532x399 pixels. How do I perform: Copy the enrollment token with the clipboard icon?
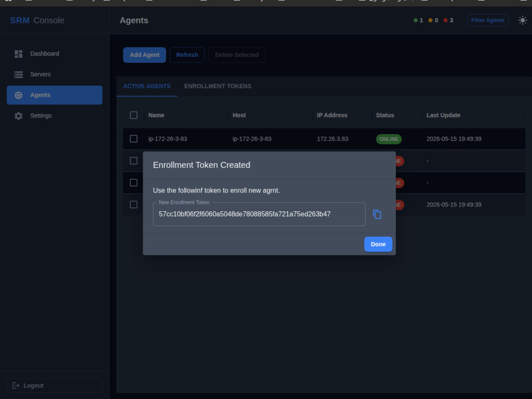pos(377,214)
